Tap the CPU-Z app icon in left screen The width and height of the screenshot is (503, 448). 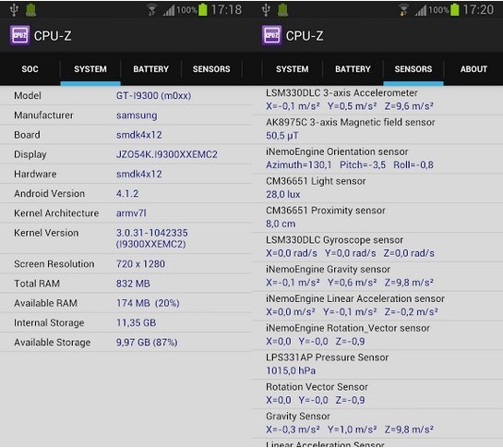coord(19,35)
